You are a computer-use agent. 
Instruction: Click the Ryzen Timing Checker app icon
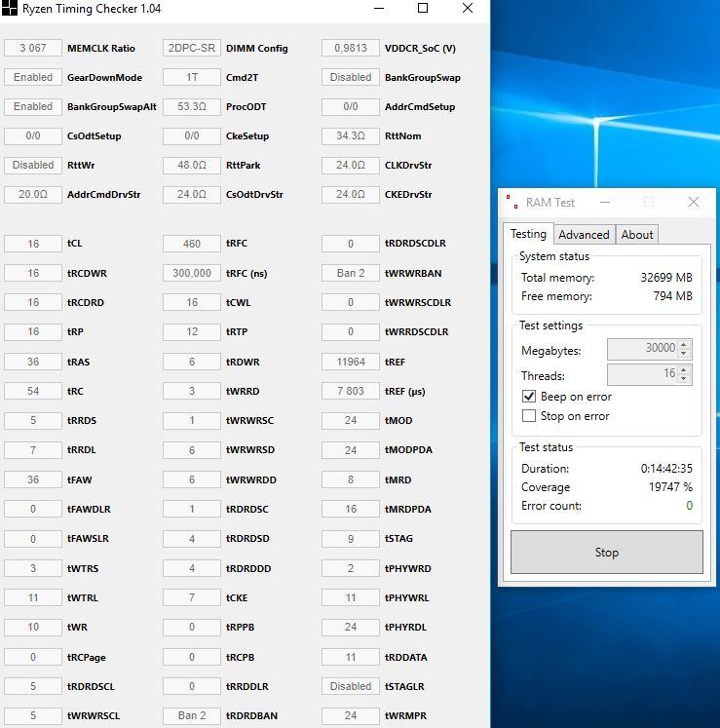coord(10,8)
